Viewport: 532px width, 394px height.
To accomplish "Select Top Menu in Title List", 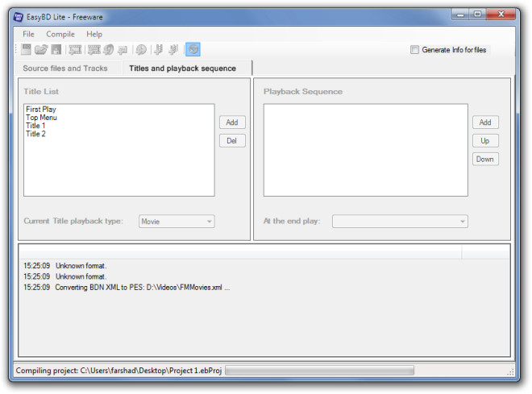I will pos(41,118).
